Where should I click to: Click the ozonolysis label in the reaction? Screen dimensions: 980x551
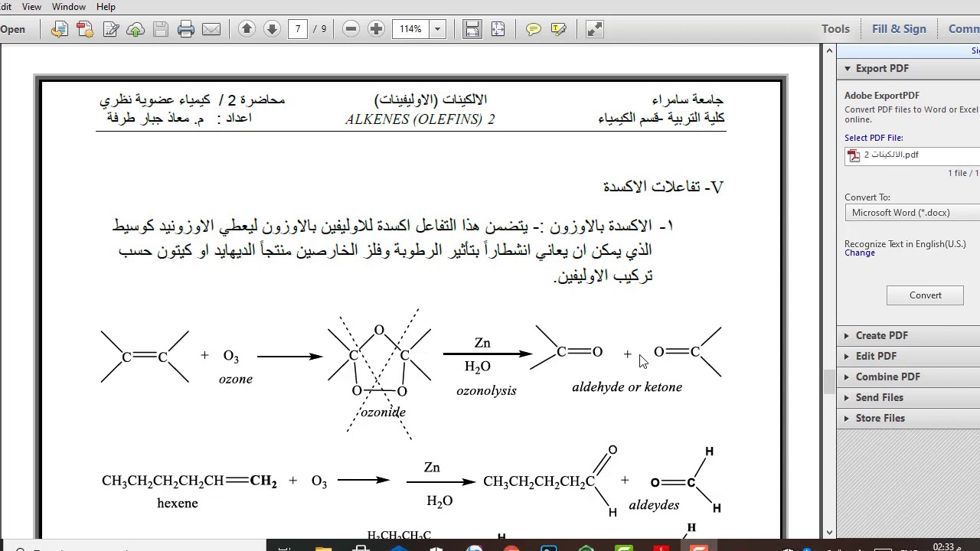click(486, 391)
